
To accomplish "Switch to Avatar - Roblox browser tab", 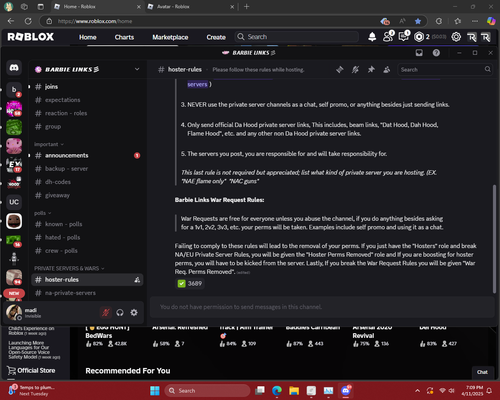I will point(190,7).
